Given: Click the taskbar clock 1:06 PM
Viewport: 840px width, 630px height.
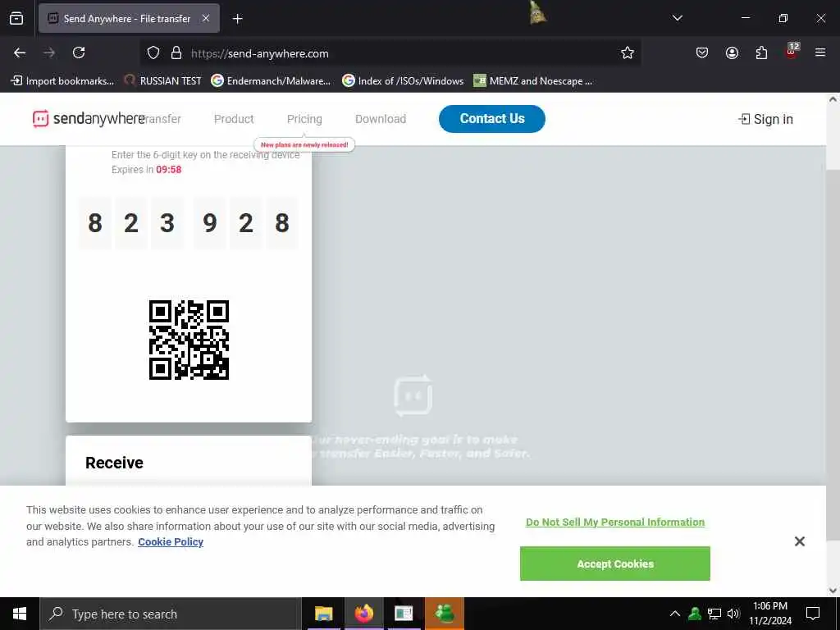Looking at the screenshot, I should tap(769, 614).
